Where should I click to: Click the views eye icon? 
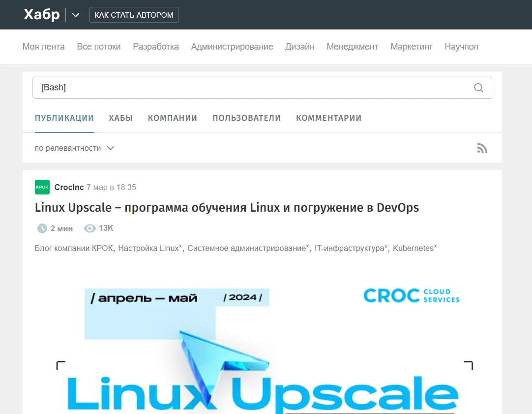[89, 228]
